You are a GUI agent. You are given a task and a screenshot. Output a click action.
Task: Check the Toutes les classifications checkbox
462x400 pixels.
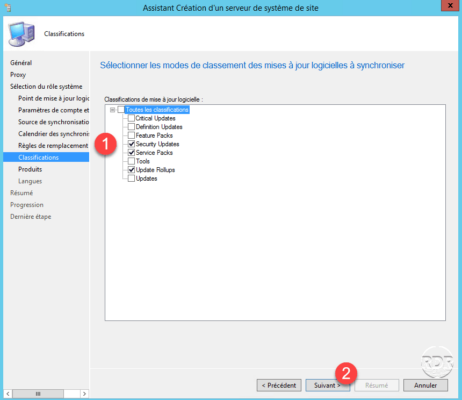(121, 110)
